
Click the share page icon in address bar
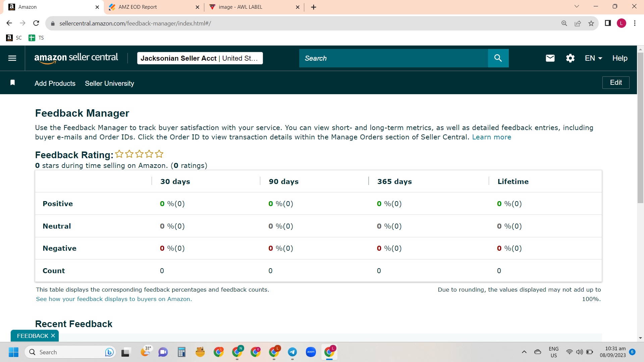click(x=578, y=23)
